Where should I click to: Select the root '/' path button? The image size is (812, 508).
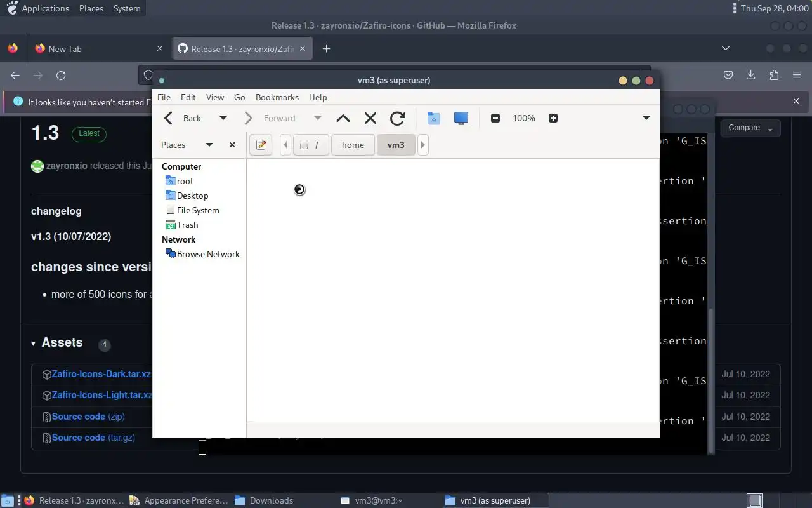310,145
